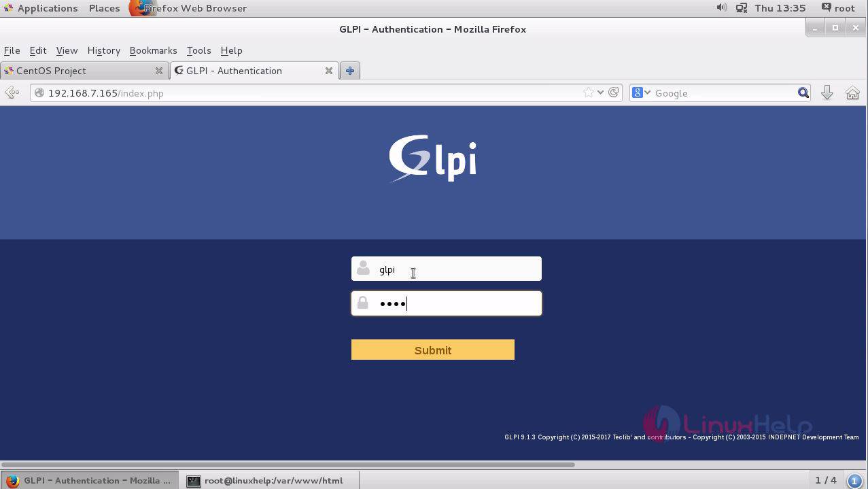
Task: Open the network connection icon
Action: 742,8
